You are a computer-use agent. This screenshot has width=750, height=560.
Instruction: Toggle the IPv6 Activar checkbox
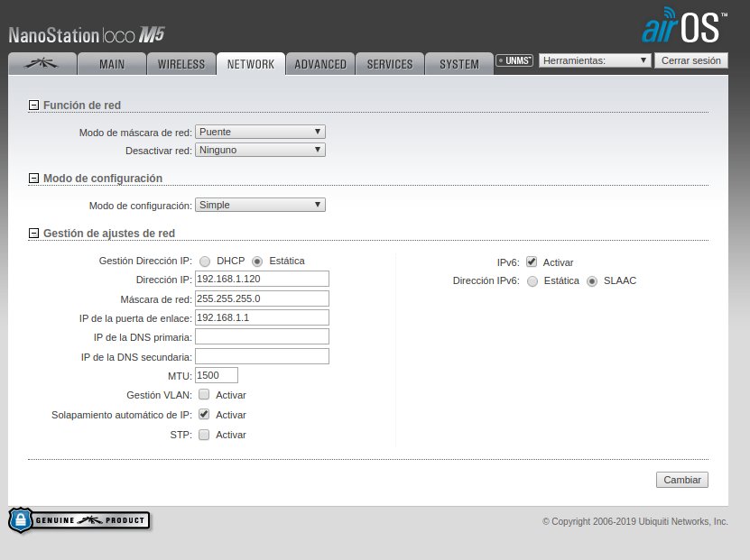point(532,262)
